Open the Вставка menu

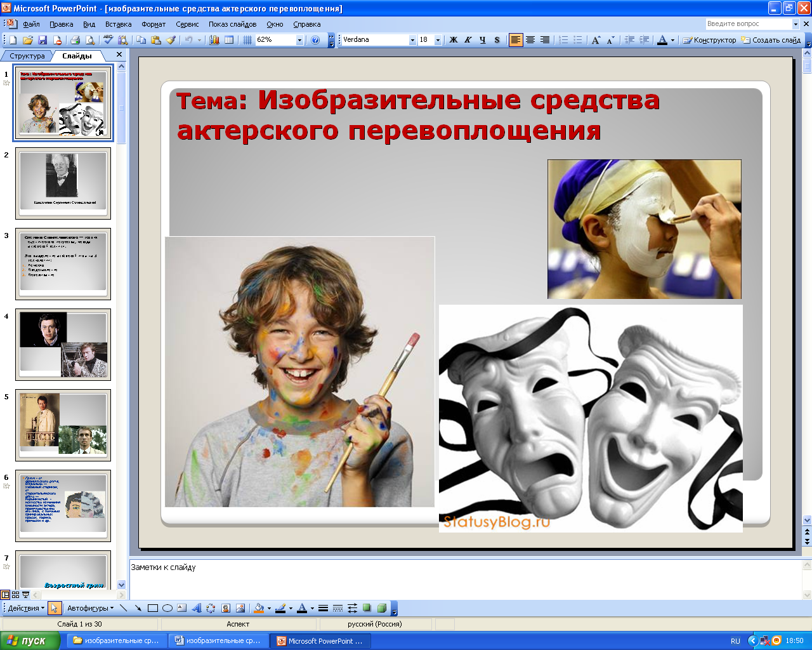click(118, 24)
